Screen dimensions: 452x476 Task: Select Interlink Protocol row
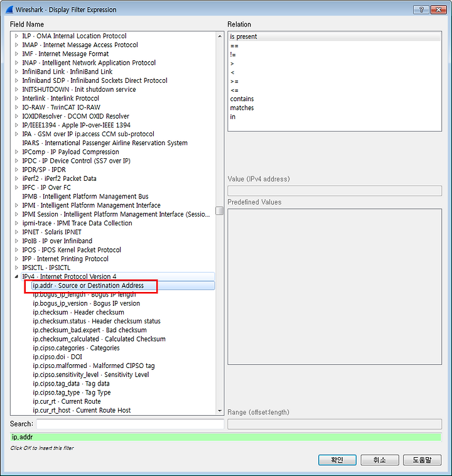click(60, 99)
